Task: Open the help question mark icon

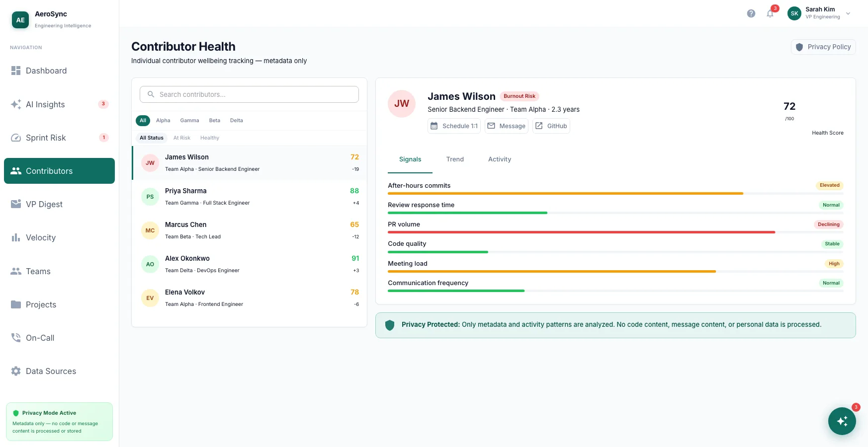Action: click(751, 13)
